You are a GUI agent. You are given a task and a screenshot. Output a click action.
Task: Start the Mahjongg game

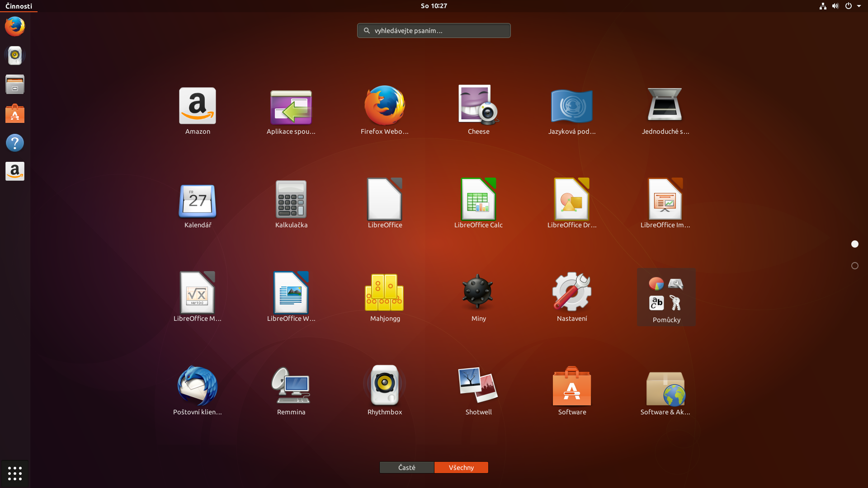click(385, 298)
